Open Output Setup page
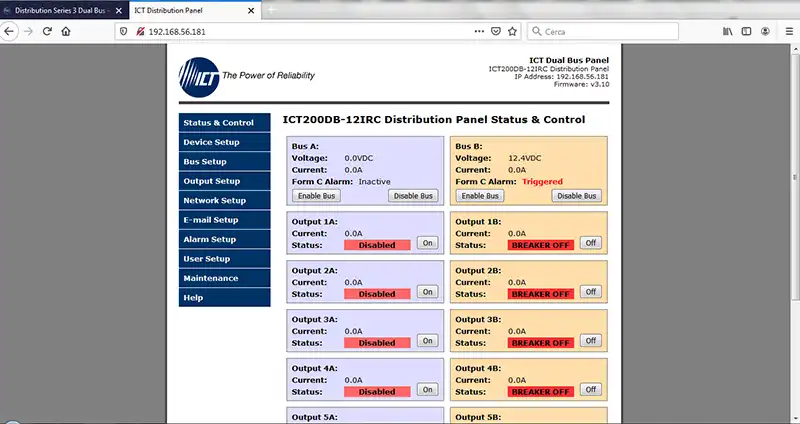 (224, 181)
